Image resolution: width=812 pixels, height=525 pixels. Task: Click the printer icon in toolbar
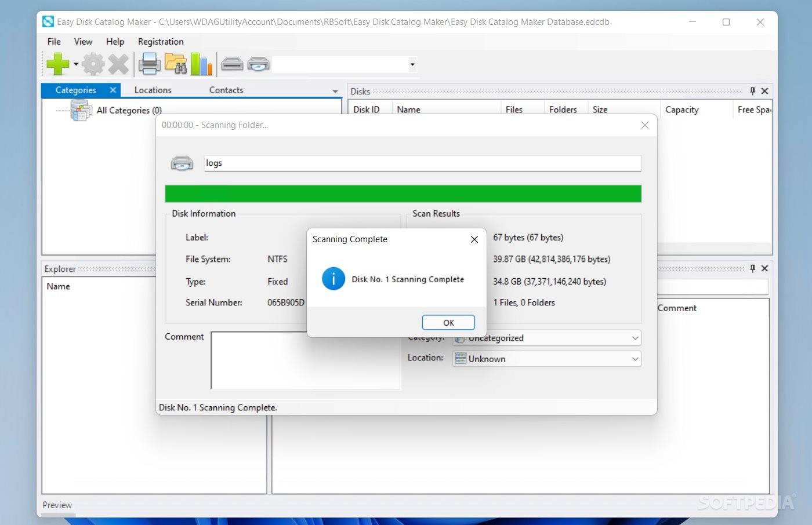149,64
